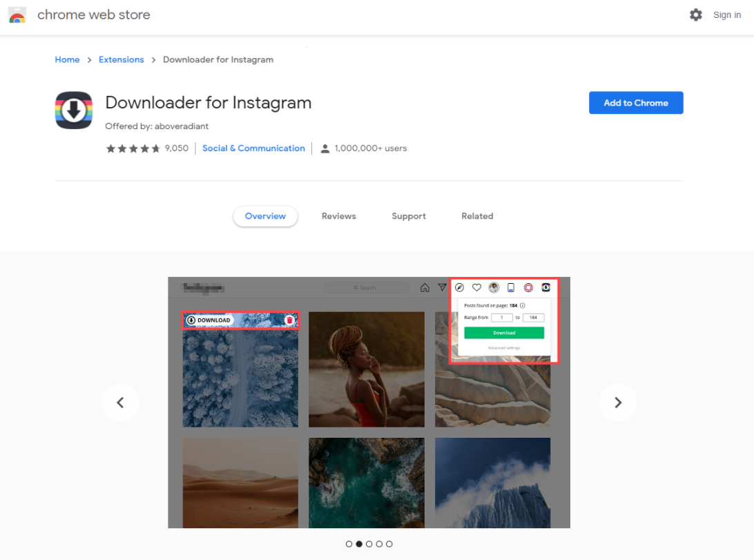Select the fifth carousel dot
This screenshot has height=560, width=754.
point(389,544)
